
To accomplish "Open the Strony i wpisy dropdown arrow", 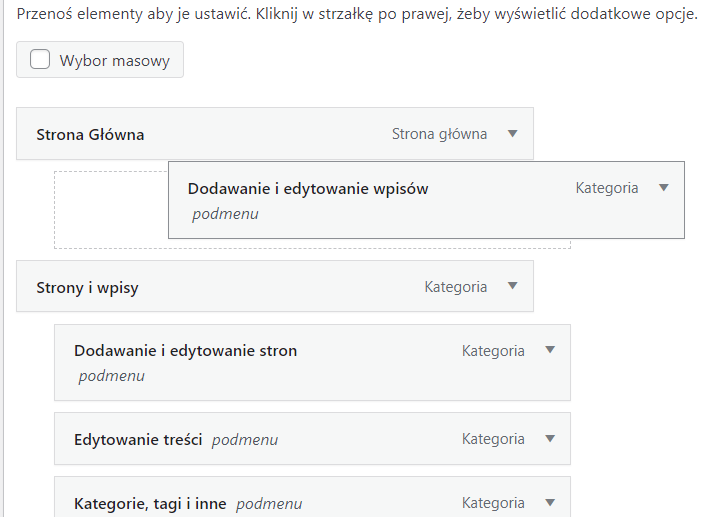I will click(512, 286).
